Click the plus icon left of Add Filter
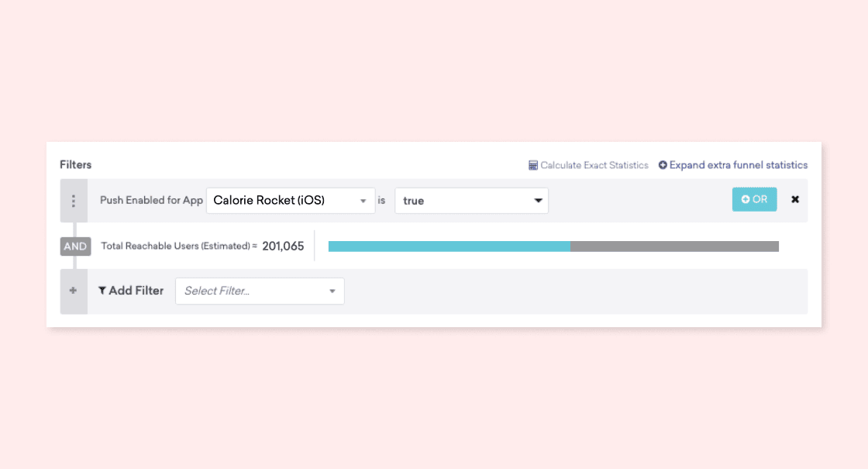 [74, 291]
